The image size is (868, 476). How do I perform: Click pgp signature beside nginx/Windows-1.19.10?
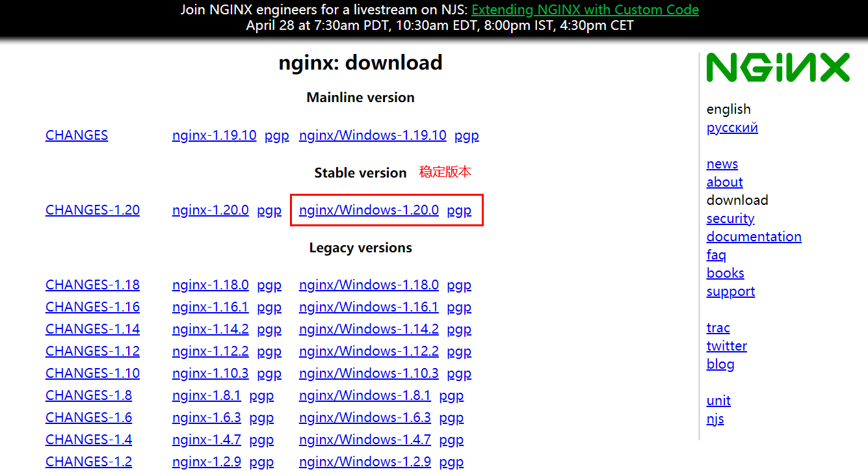467,135
